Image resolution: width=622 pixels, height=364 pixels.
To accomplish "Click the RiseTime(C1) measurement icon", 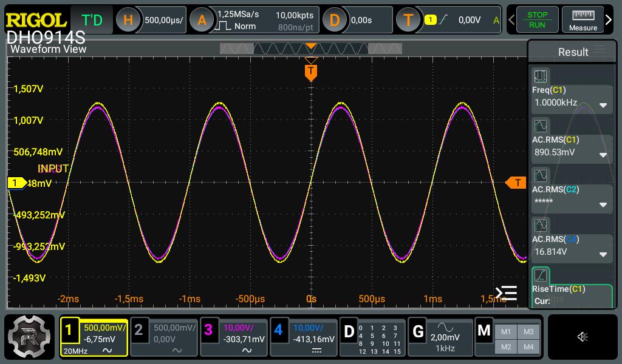I will pos(540,275).
